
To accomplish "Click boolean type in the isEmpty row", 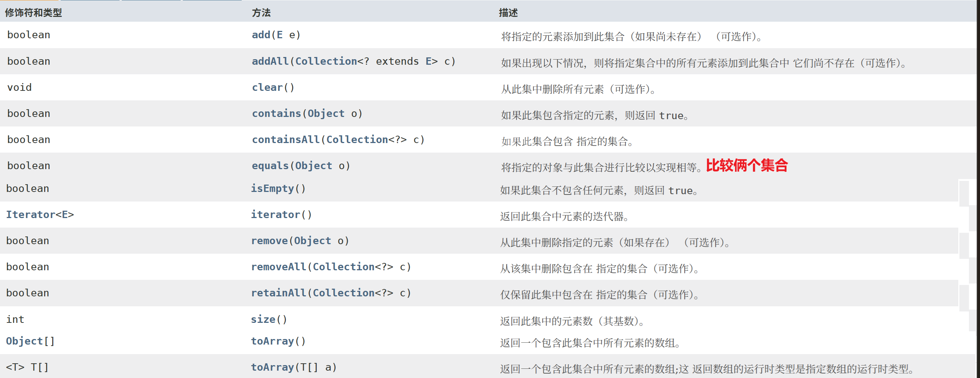I will click(27, 189).
